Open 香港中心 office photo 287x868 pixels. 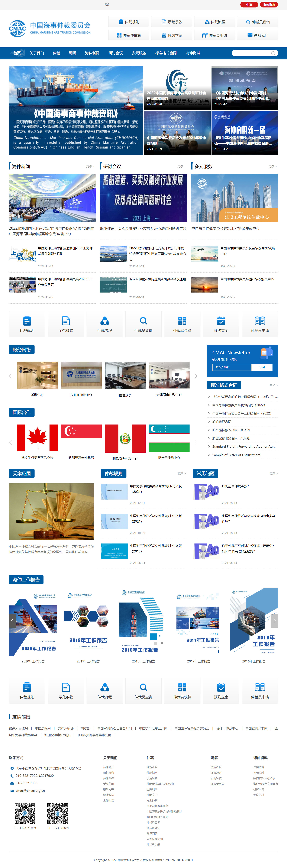(x=37, y=375)
